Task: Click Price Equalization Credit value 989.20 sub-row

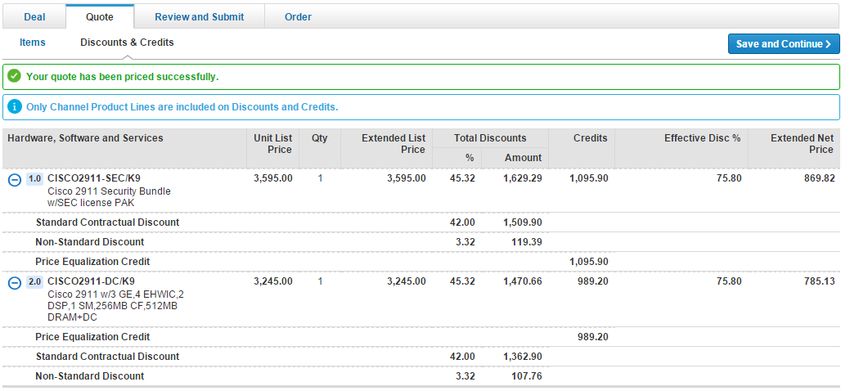Action: click(593, 337)
